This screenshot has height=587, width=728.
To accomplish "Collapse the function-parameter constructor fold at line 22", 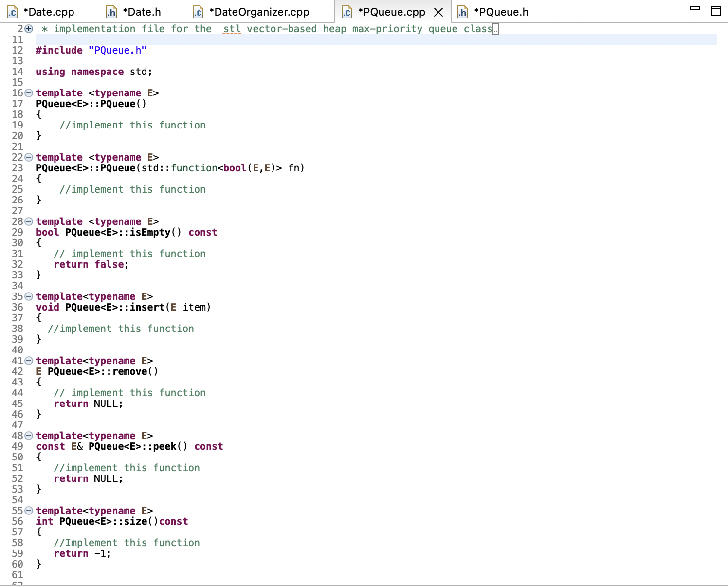I will (29, 157).
